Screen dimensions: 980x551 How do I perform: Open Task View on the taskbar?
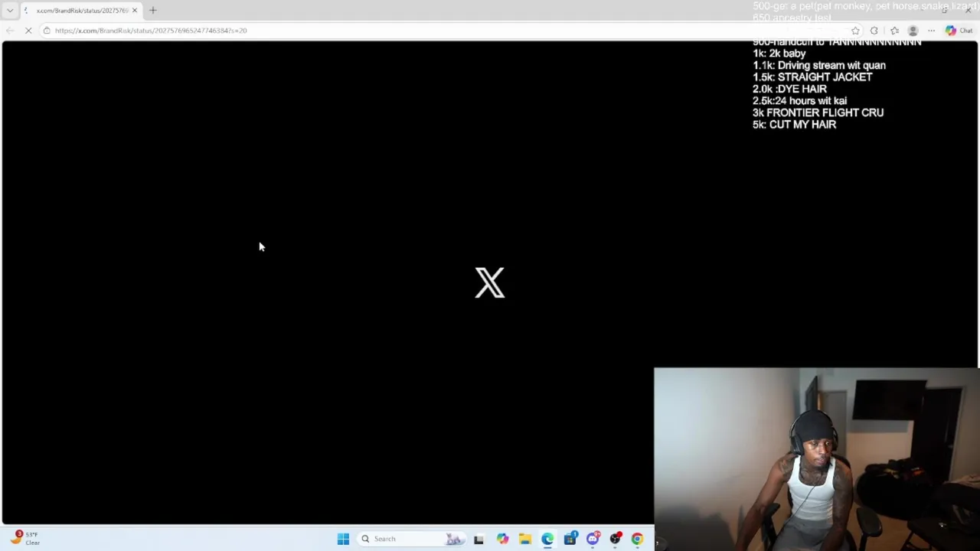tap(479, 539)
